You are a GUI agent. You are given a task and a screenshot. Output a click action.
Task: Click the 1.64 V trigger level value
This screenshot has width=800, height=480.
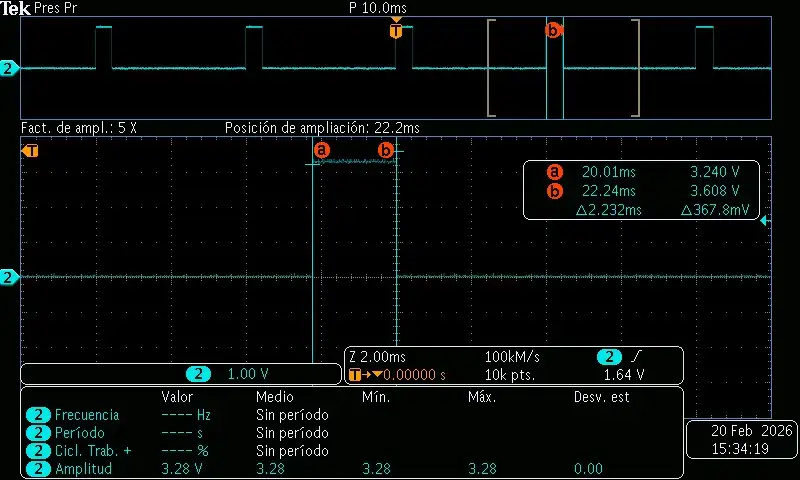[624, 375]
